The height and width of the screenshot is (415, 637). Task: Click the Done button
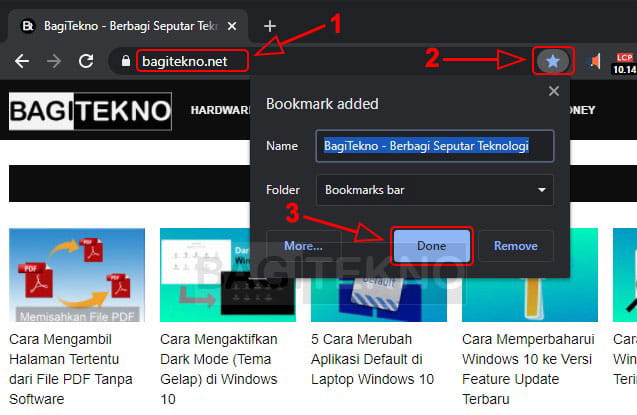tap(431, 246)
